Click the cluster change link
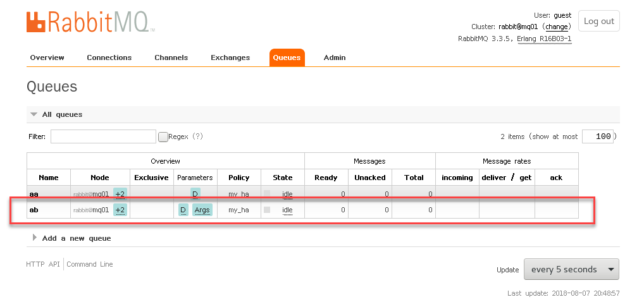Viewport: 644px width, 302px height. coord(557,27)
